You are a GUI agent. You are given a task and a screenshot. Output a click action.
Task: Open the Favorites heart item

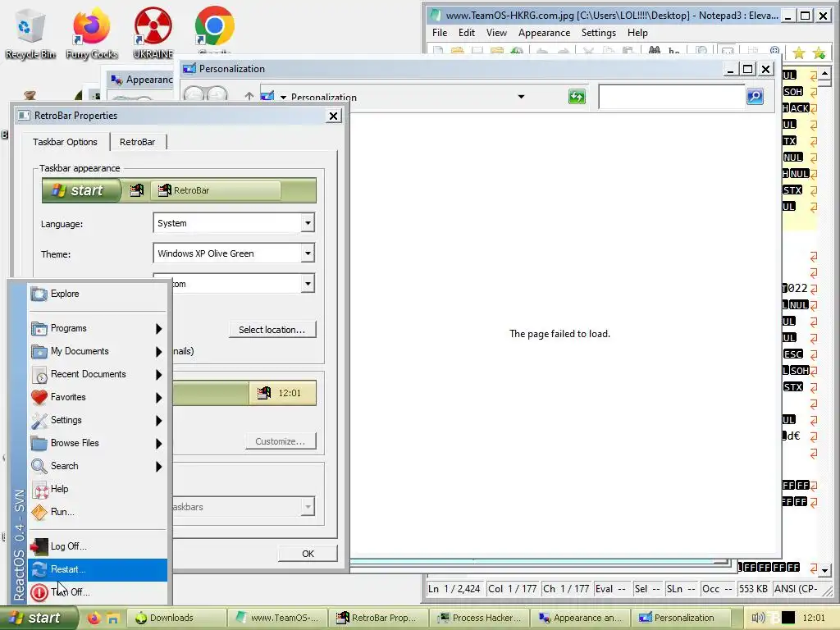point(98,398)
